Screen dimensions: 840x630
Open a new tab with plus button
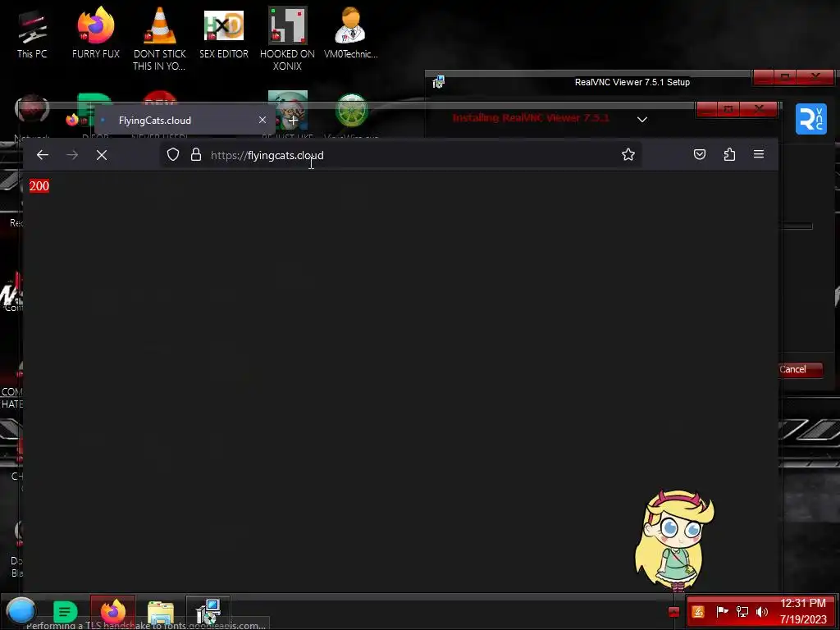coord(293,121)
